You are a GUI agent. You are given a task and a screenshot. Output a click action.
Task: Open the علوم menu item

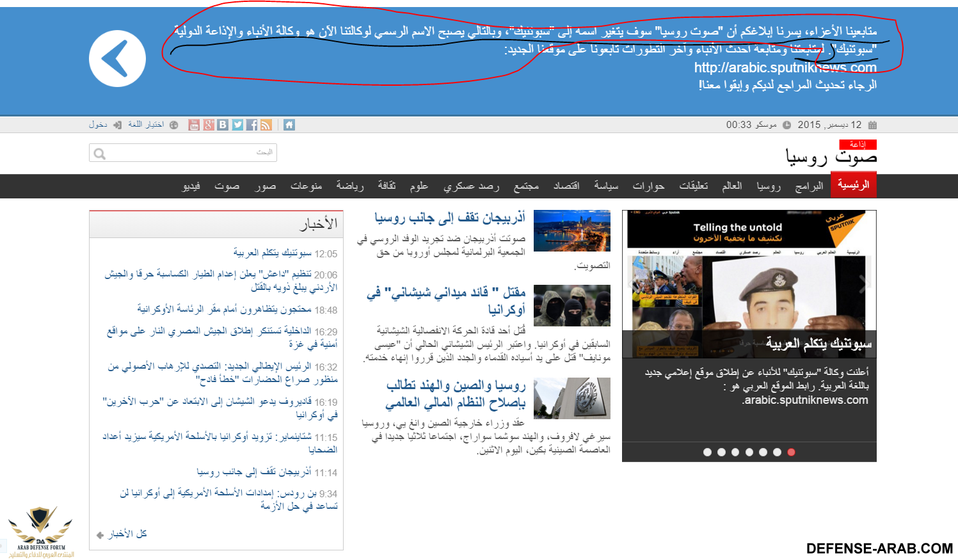[x=419, y=186]
